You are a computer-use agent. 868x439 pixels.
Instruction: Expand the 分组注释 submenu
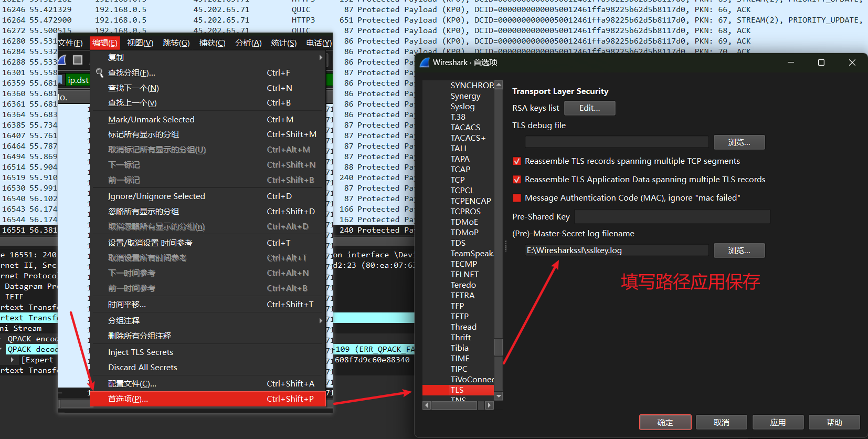point(321,320)
